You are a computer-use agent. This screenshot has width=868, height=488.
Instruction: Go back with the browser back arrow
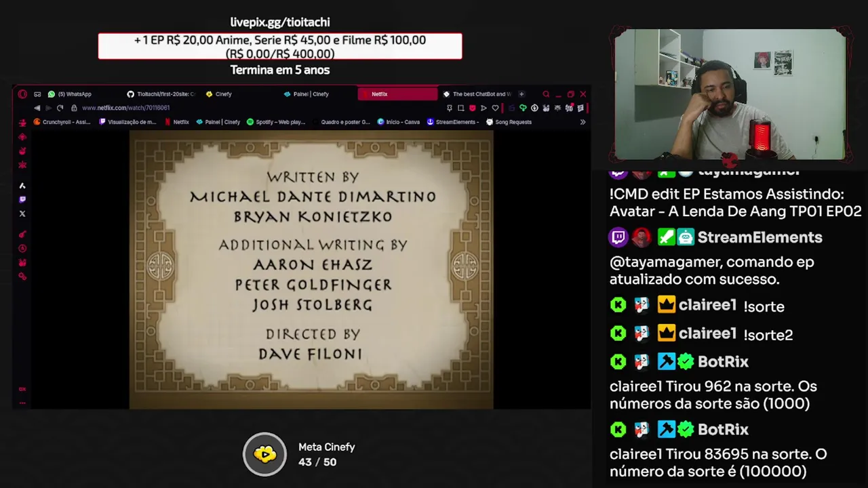[37, 108]
